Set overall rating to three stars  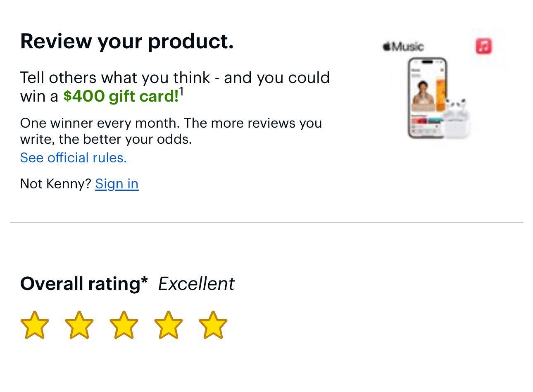click(x=124, y=325)
